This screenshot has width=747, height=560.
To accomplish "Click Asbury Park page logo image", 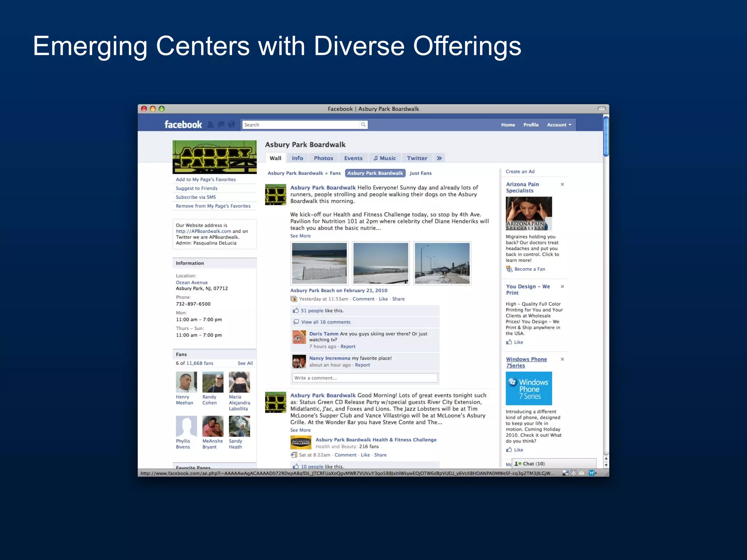I will (x=214, y=157).
